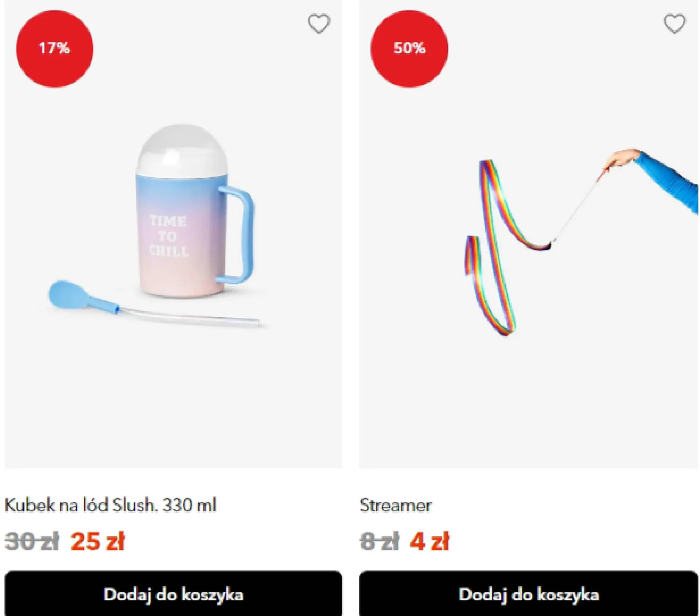Click the sale price 25 zł
Viewport: 700px width, 616px height.
pos(98,541)
